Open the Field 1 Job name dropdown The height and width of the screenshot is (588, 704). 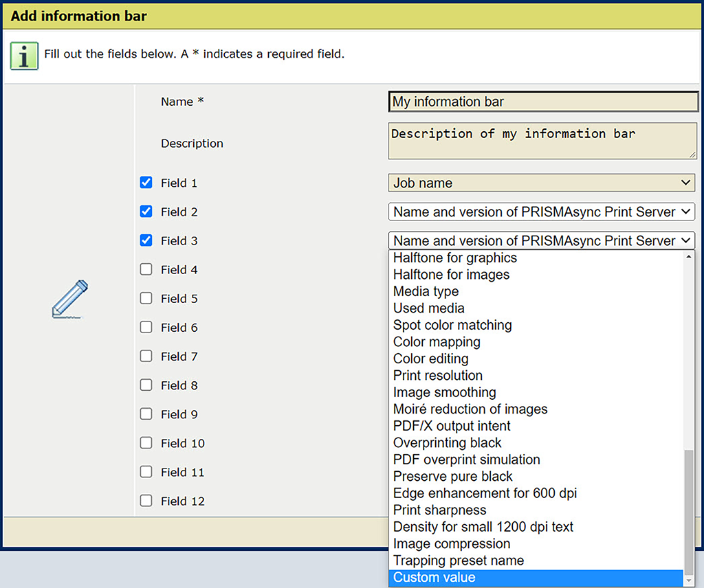click(541, 183)
